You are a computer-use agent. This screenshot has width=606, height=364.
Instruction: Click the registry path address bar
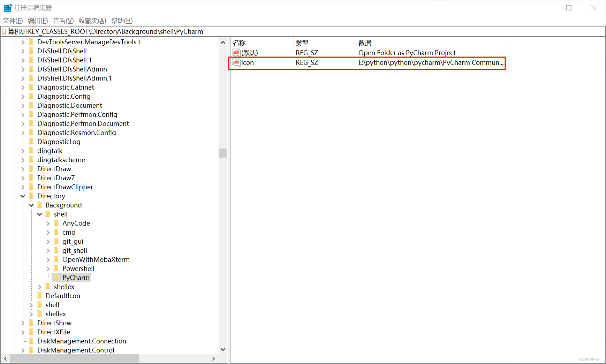pyautogui.click(x=303, y=31)
